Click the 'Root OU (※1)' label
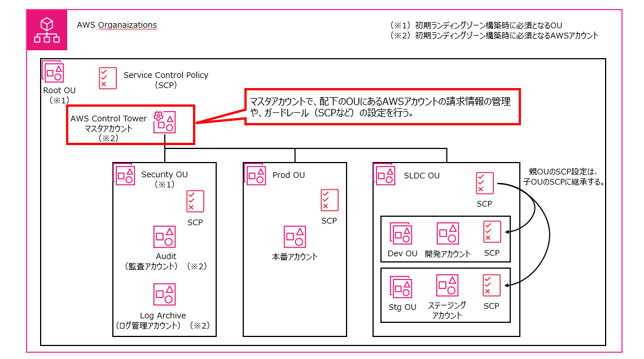644x359 pixels. [60, 95]
